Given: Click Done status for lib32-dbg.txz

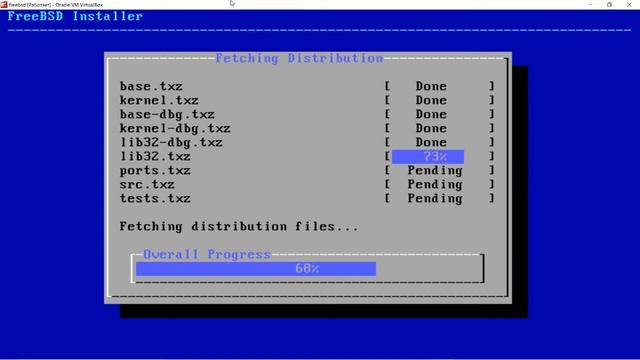Looking at the screenshot, I should point(431,142).
